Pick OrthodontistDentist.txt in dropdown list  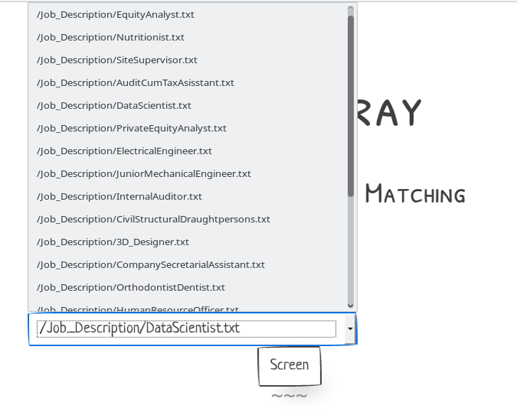click(x=131, y=287)
